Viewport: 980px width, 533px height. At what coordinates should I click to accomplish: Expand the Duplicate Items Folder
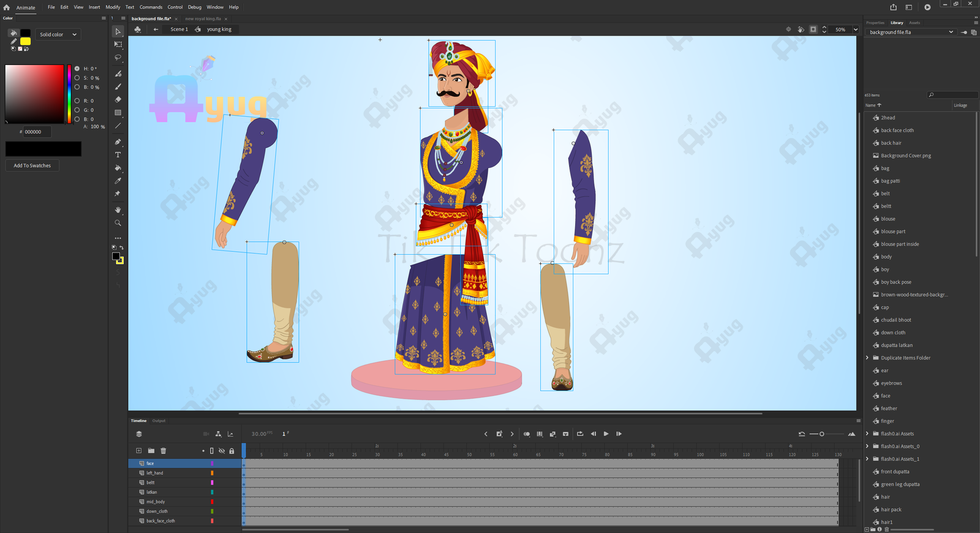tap(867, 358)
